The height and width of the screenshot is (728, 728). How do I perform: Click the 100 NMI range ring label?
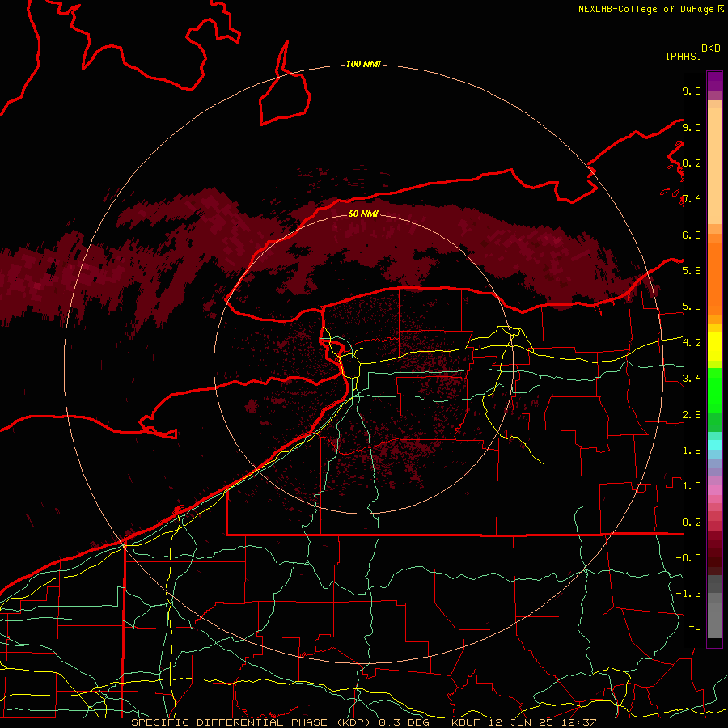363,64
